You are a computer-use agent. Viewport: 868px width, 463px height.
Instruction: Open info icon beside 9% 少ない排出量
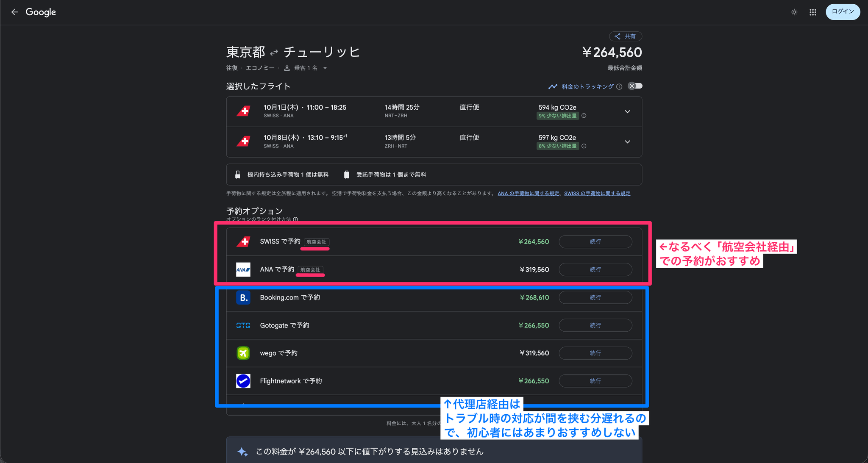tap(584, 116)
